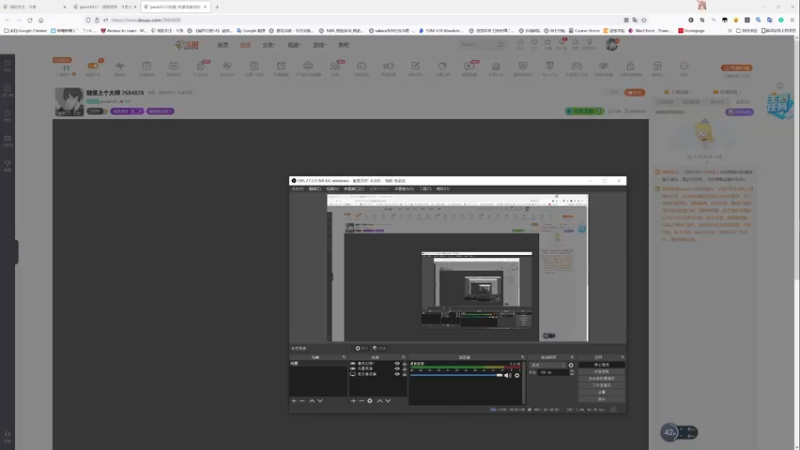This screenshot has width=800, height=450.
Task: Click the browser address bar URL
Action: 145,20
